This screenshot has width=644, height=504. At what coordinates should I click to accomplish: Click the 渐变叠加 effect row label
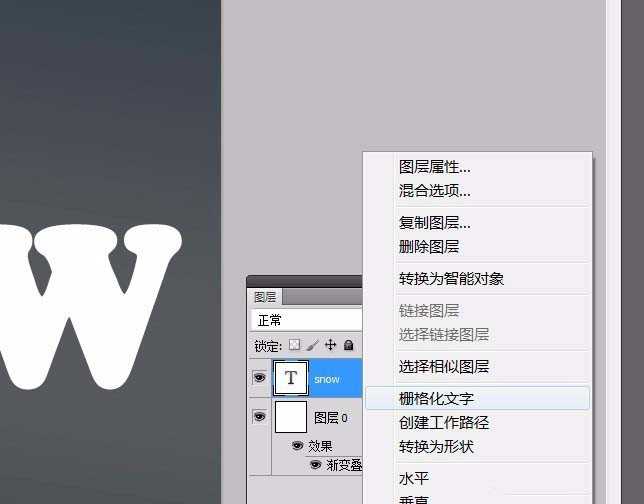tap(344, 465)
